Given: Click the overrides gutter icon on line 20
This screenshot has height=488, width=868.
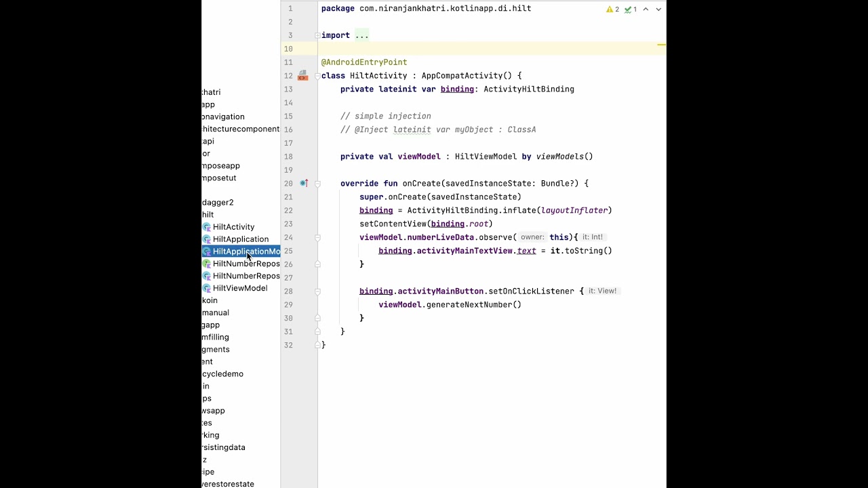Looking at the screenshot, I should click(304, 183).
